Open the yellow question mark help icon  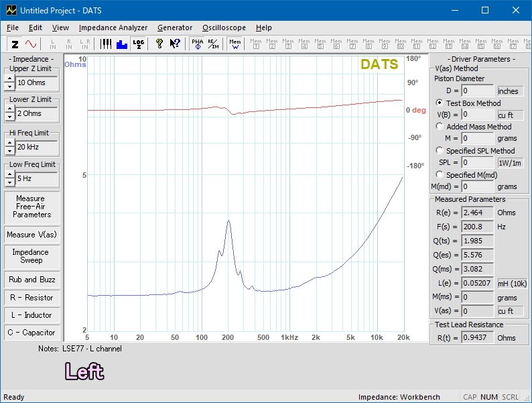[159, 44]
